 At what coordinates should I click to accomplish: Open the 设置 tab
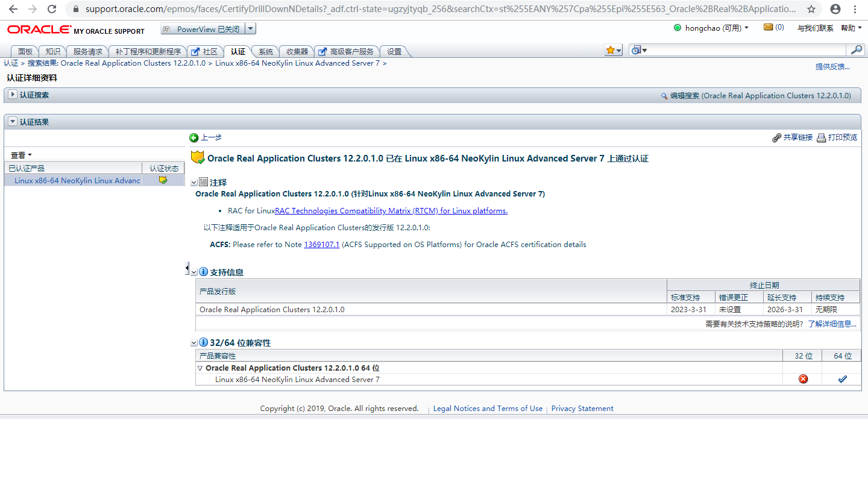coord(394,52)
